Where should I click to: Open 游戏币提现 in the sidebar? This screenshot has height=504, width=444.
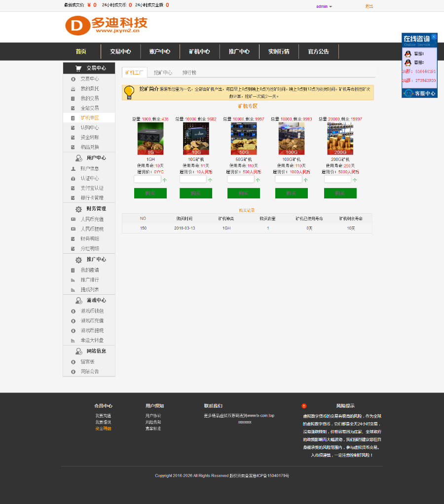[92, 330]
